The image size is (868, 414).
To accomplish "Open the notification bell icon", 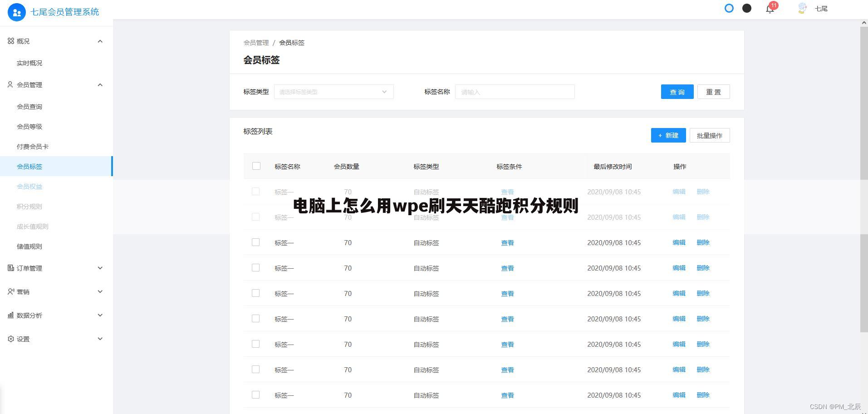I will click(x=770, y=9).
